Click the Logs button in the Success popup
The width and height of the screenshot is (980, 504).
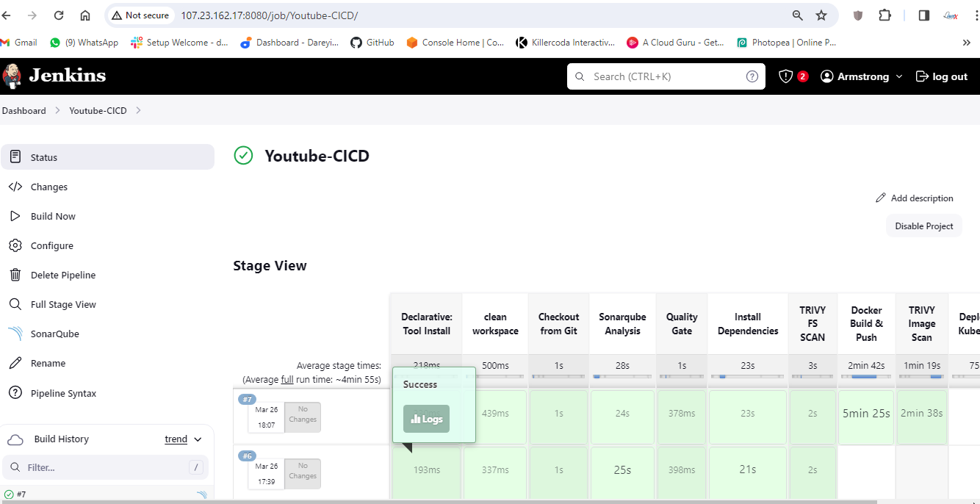click(x=426, y=419)
